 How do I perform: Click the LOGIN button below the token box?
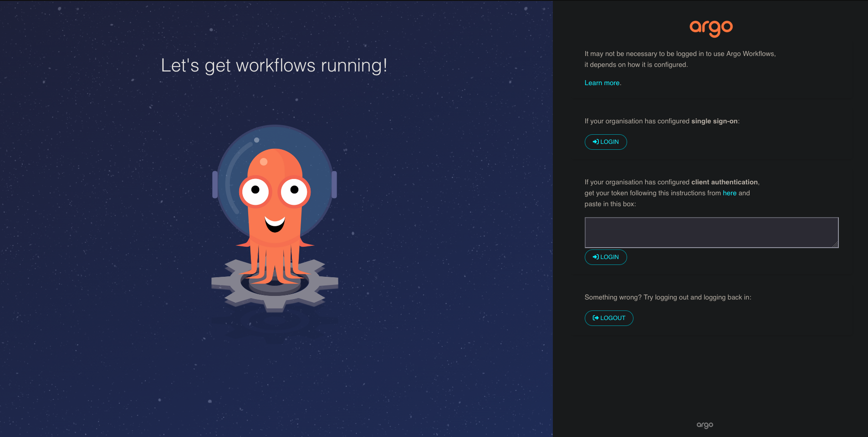tap(606, 257)
